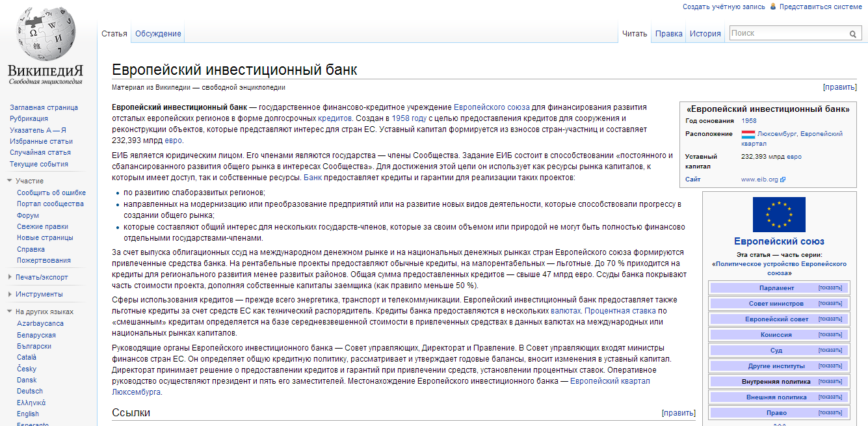Click the Поиск search field
Viewport: 868px width, 426px height.
788,33
